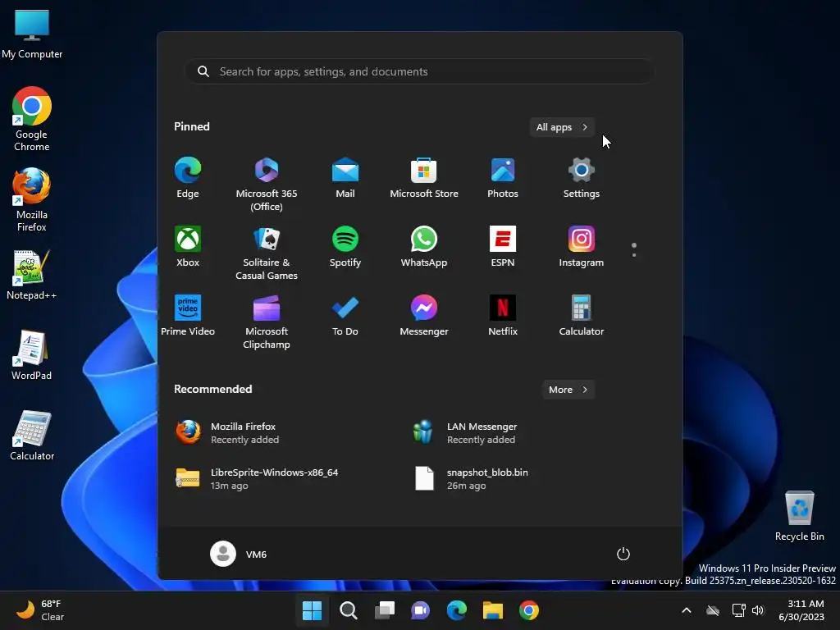Launch Netflix from pinned apps
Viewport: 840px width, 630px height.
pyautogui.click(x=503, y=316)
